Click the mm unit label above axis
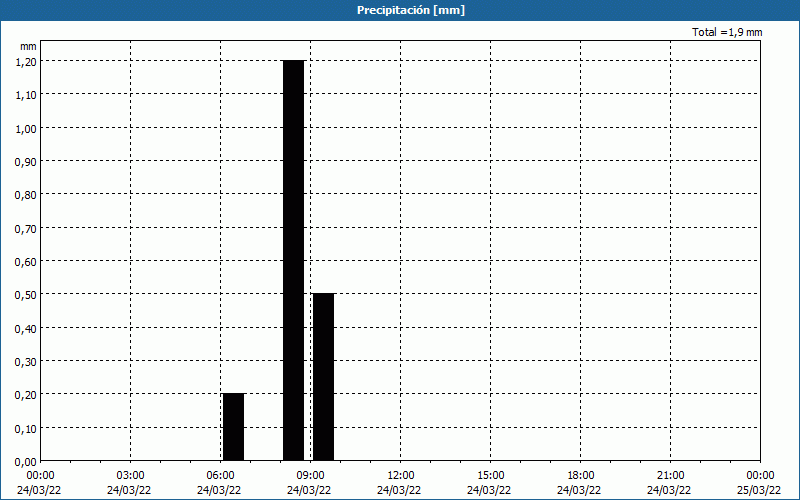 (29, 46)
